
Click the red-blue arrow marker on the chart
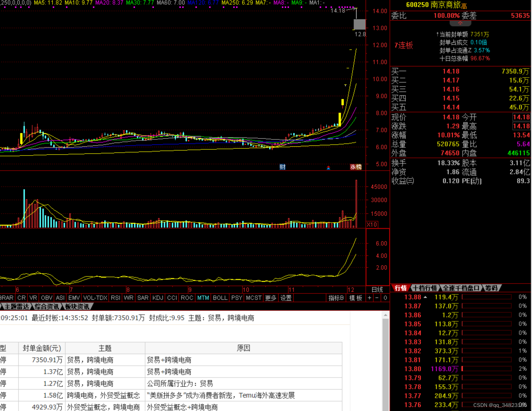(x=328, y=168)
